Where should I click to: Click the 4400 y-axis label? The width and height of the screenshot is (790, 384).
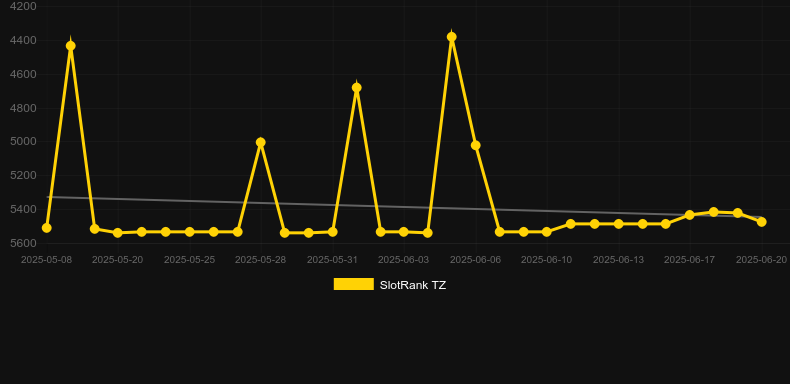(x=23, y=40)
